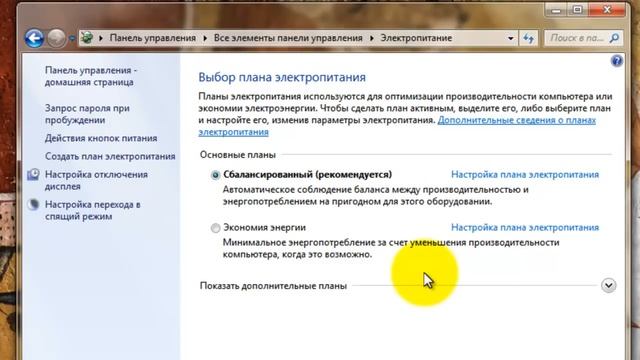Click the 'Показать дополнительные планы' label

pos(273,286)
